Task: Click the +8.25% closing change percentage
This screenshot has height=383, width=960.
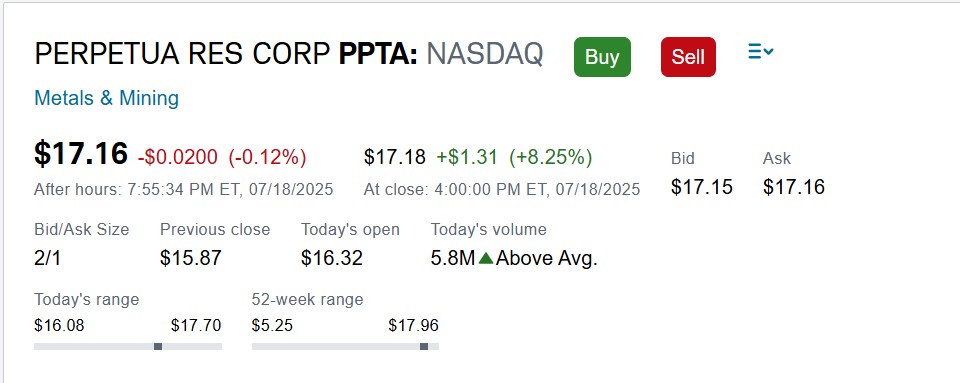Action: coord(550,157)
